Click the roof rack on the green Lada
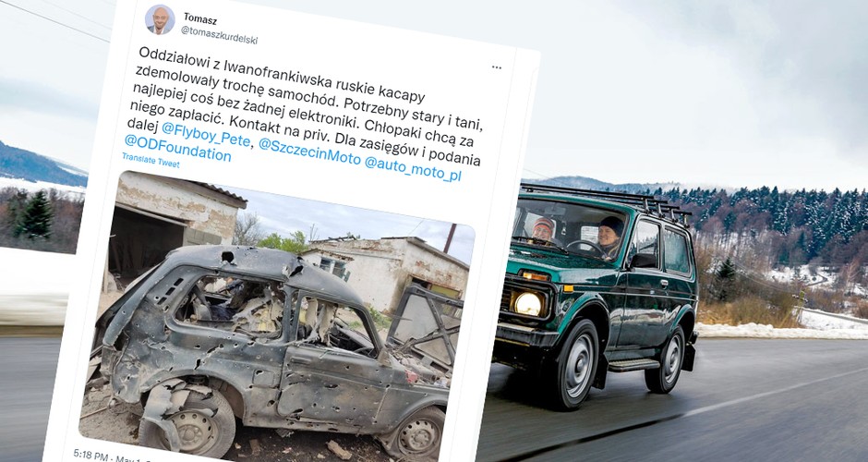 tap(606, 201)
